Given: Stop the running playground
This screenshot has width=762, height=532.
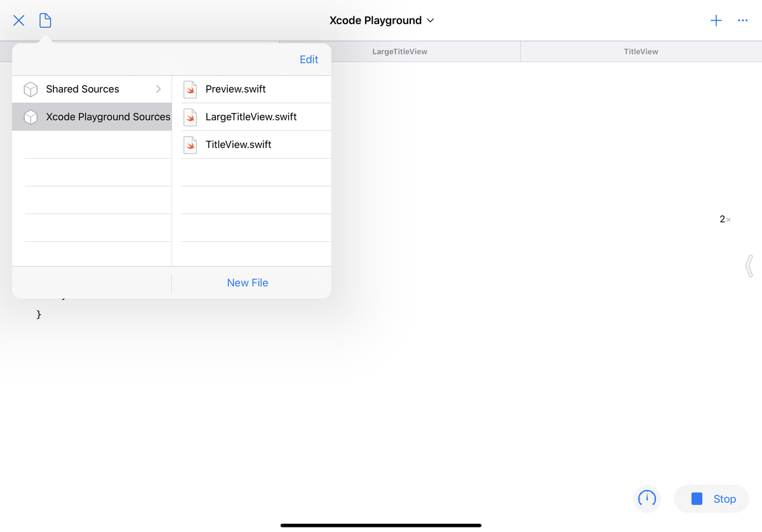Looking at the screenshot, I should coord(712,499).
